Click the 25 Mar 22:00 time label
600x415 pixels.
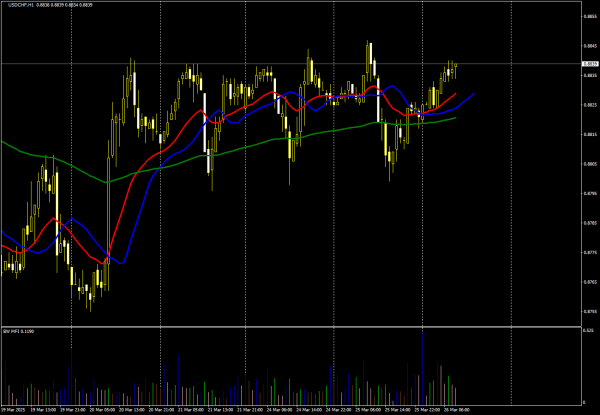pos(425,409)
